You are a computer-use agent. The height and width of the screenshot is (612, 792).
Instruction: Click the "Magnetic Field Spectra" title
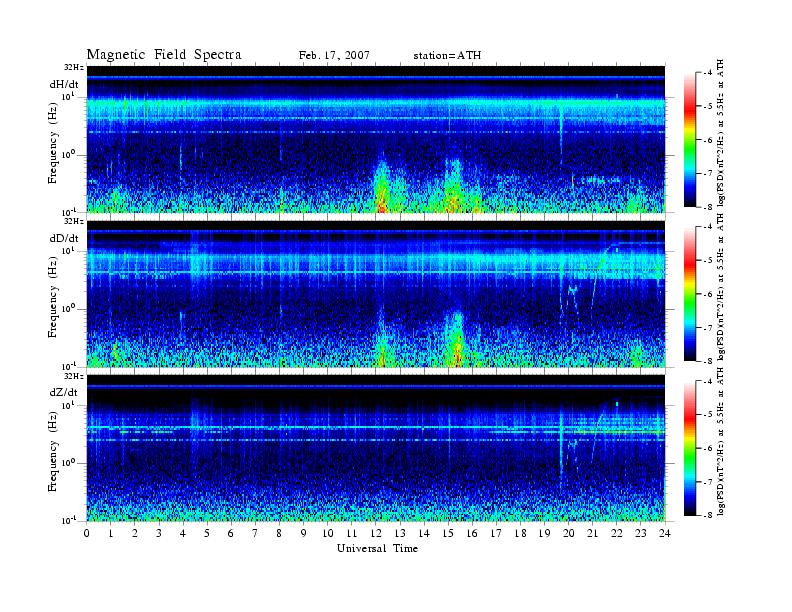[164, 55]
